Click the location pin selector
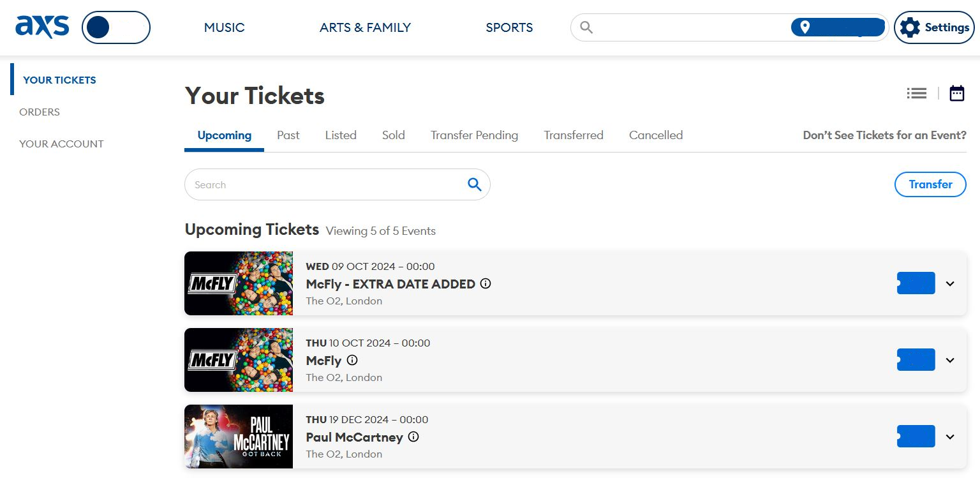Viewport: 980px width, 478px height. (x=838, y=27)
